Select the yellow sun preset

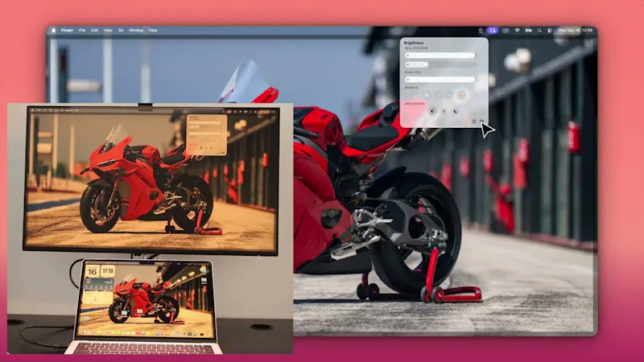click(x=438, y=95)
